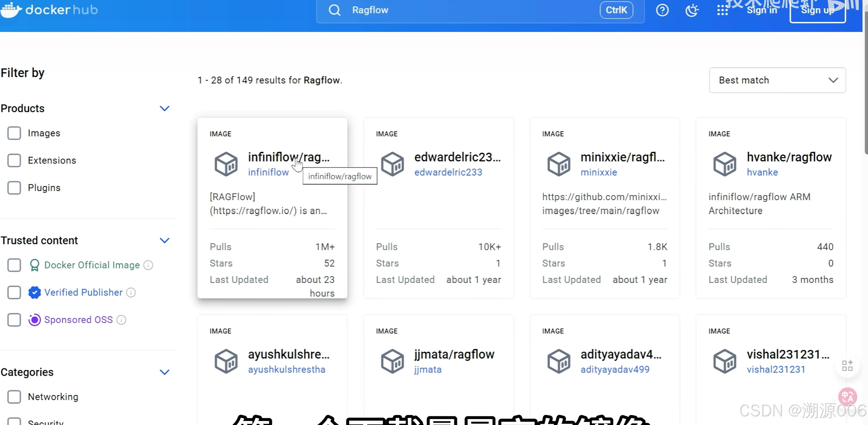Open the hvanke publisher link
The width and height of the screenshot is (868, 425).
pos(762,172)
